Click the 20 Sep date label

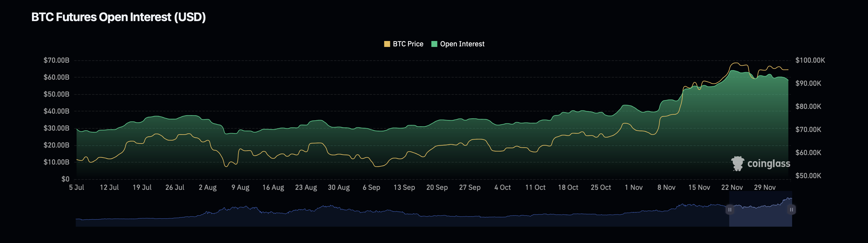click(437, 188)
